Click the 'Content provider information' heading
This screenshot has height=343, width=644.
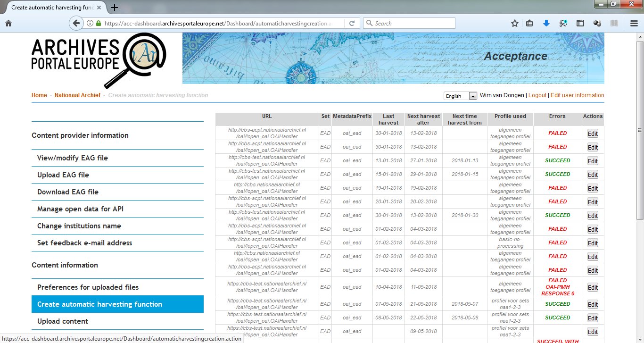(80, 135)
